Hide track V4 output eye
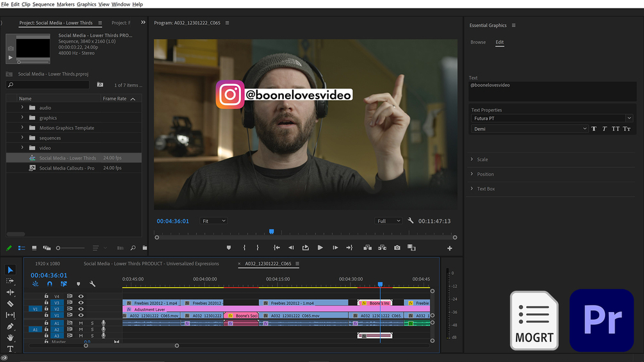644x362 pixels. pyautogui.click(x=81, y=297)
